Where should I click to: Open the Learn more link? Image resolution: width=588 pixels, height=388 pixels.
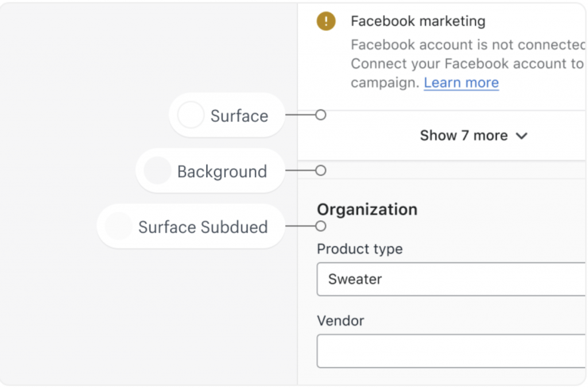(x=461, y=83)
